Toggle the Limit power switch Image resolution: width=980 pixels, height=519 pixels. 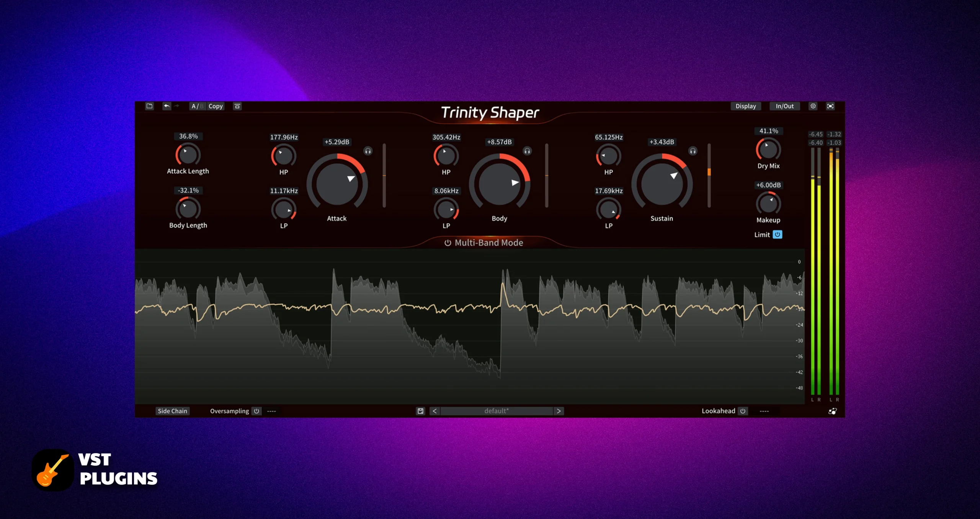point(777,234)
